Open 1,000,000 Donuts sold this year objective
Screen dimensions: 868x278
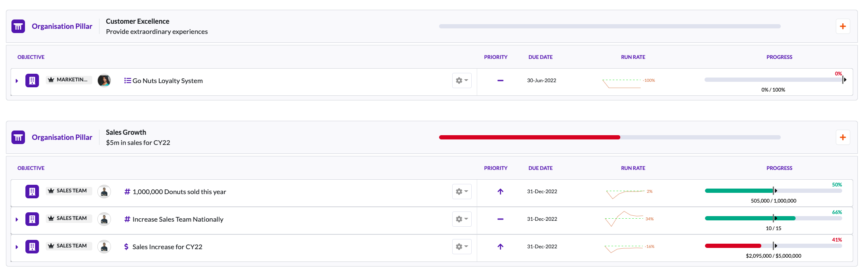[179, 192]
